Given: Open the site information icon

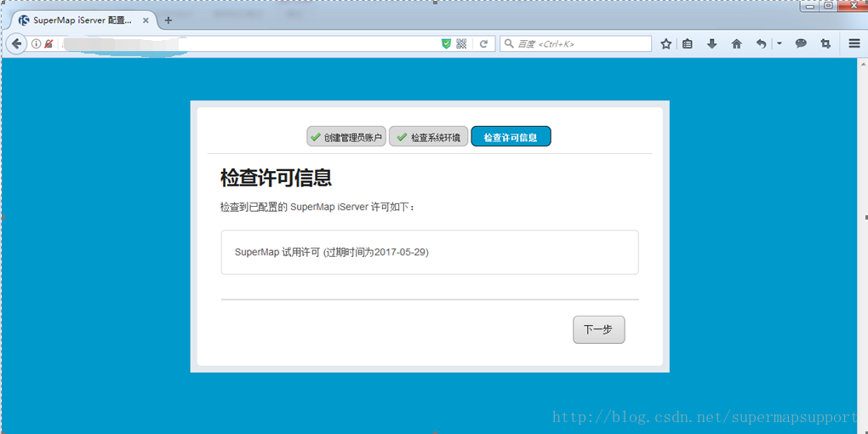Looking at the screenshot, I should 36,43.
